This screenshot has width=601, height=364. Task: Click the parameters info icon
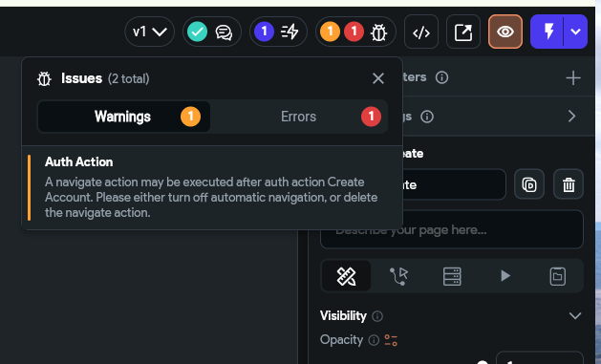coord(442,77)
